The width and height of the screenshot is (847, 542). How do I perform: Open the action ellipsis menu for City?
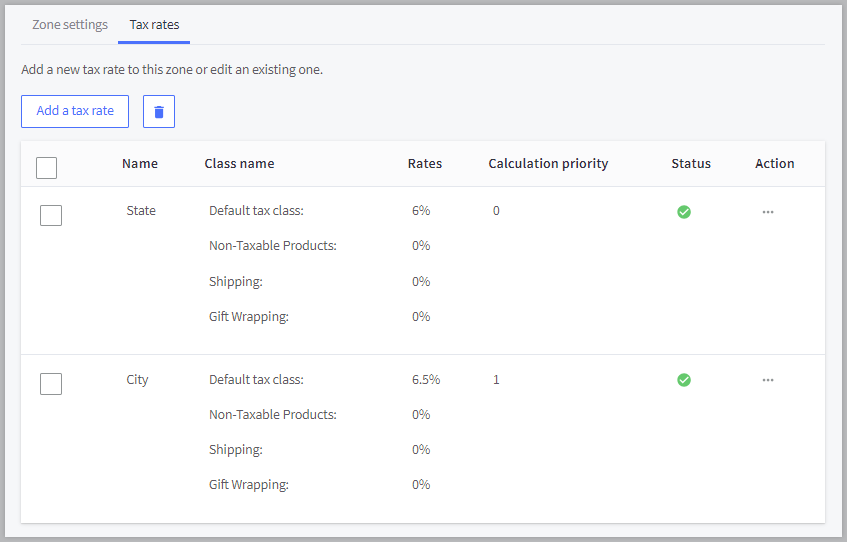(x=768, y=380)
